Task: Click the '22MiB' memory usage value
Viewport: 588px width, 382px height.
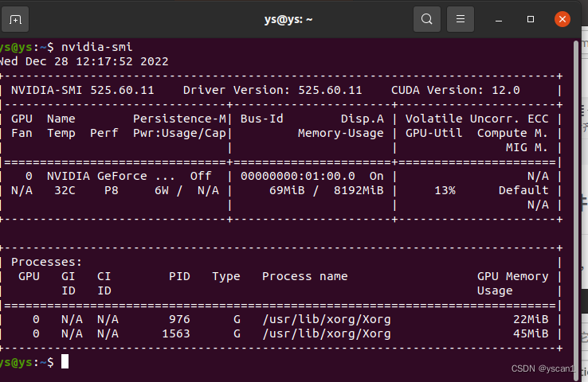Action: [x=531, y=319]
